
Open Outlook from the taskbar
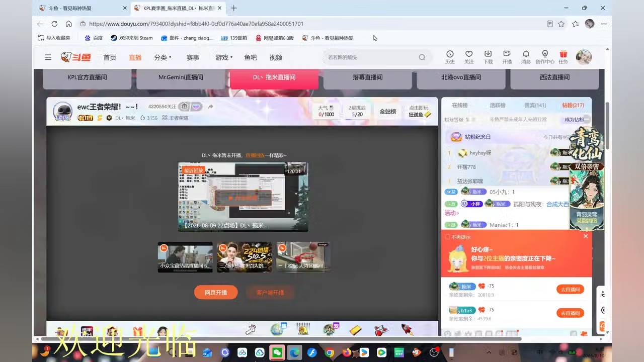[207, 352]
